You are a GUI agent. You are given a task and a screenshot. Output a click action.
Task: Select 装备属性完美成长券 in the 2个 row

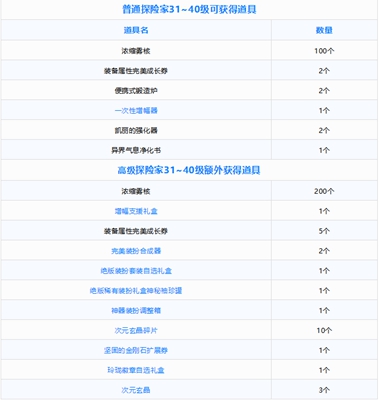pyautogui.click(x=136, y=71)
